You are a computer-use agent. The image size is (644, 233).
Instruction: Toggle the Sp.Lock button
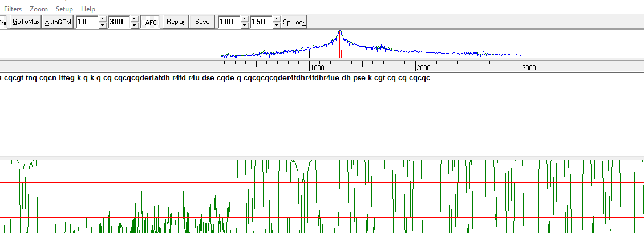[294, 22]
